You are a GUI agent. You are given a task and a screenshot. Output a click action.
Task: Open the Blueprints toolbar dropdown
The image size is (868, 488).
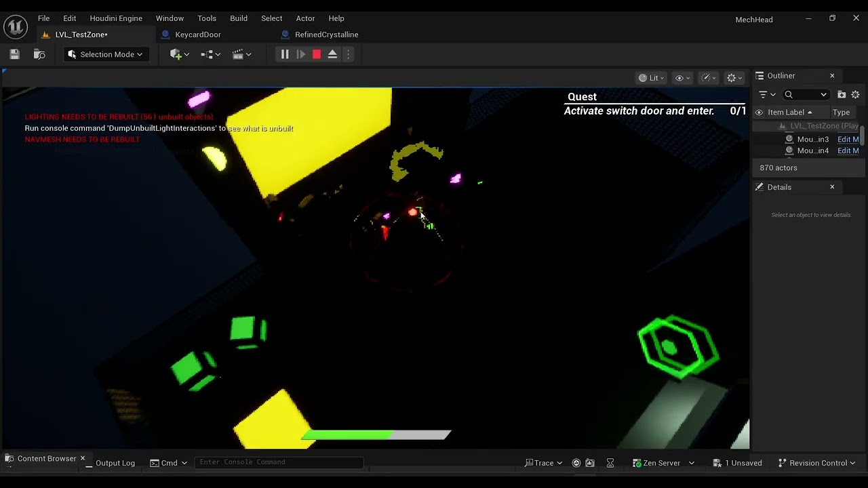211,54
